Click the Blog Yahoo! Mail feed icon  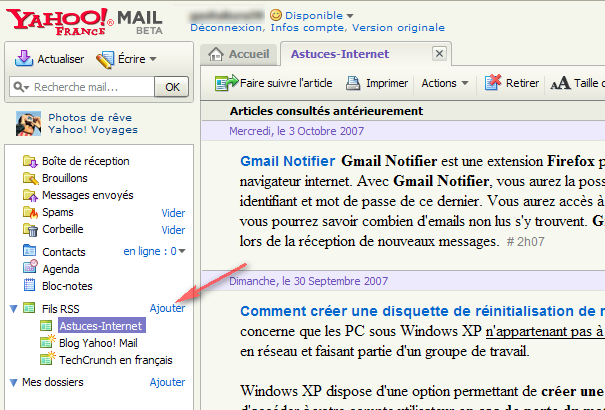[x=47, y=342]
